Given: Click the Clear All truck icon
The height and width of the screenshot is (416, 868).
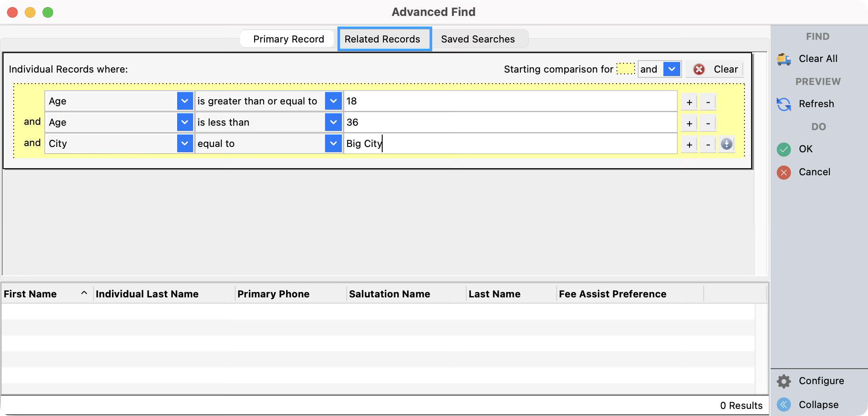Looking at the screenshot, I should click(784, 59).
